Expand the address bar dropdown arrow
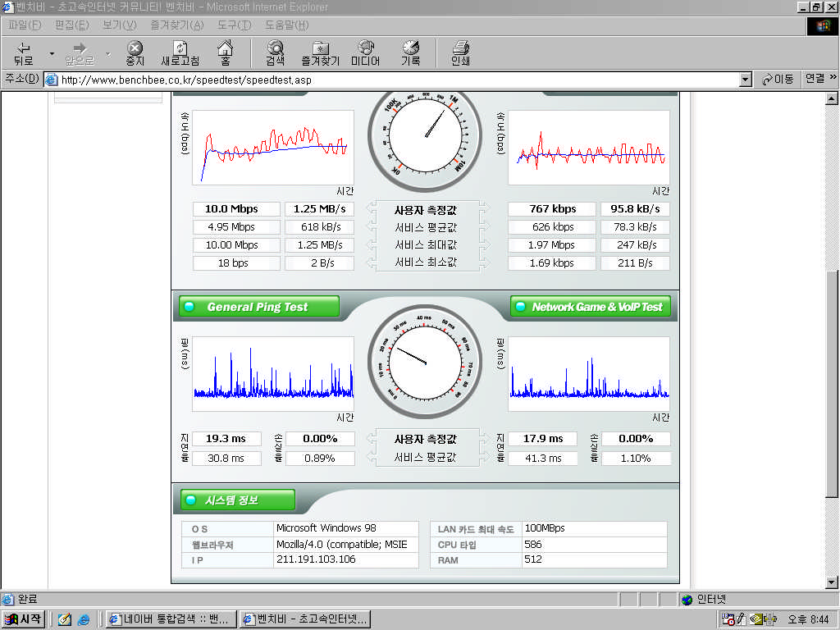The image size is (840, 630). [745, 80]
